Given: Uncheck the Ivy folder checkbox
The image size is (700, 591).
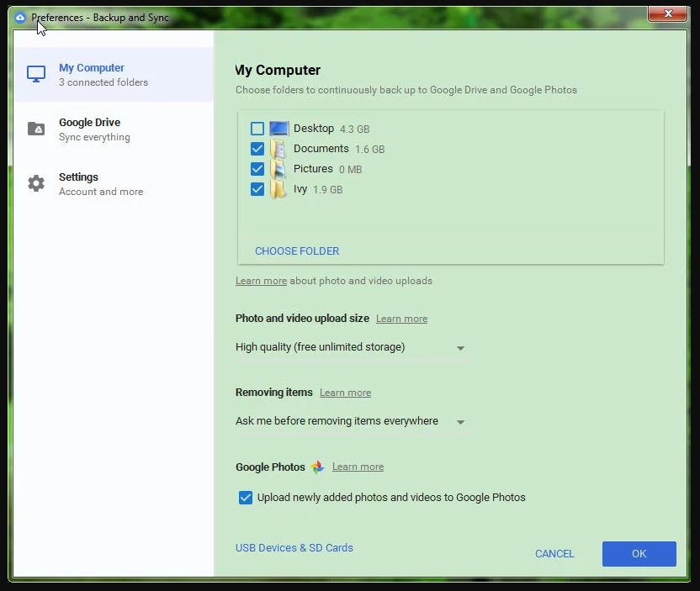Looking at the screenshot, I should pos(257,189).
